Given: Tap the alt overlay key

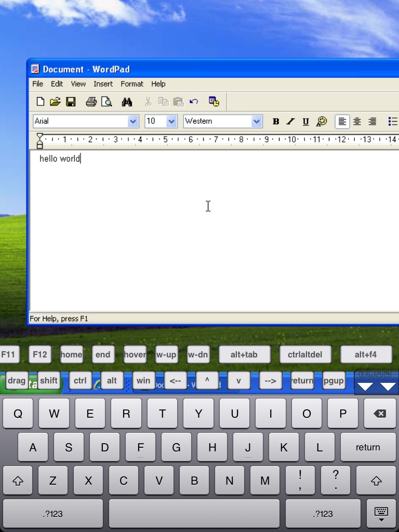Looking at the screenshot, I should coord(112,380).
